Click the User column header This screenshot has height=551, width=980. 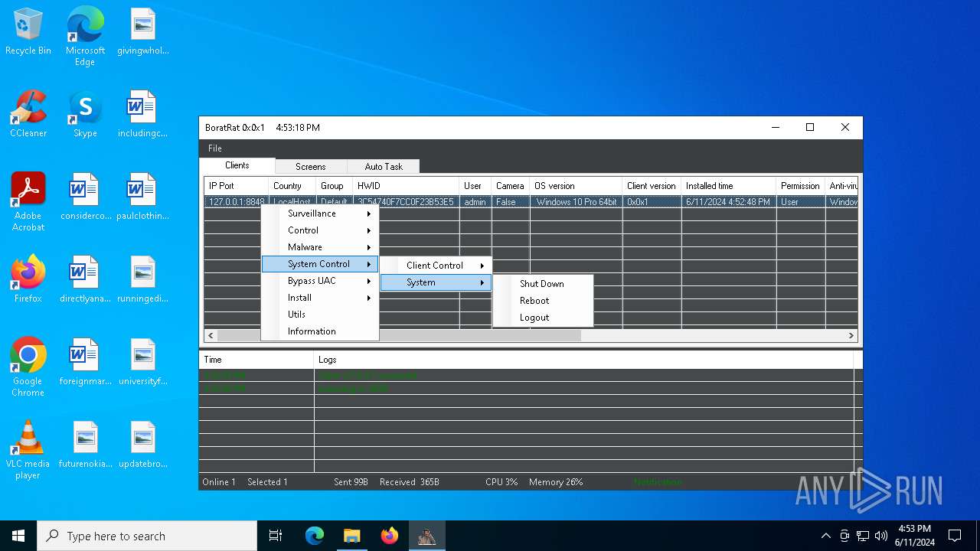coord(475,186)
